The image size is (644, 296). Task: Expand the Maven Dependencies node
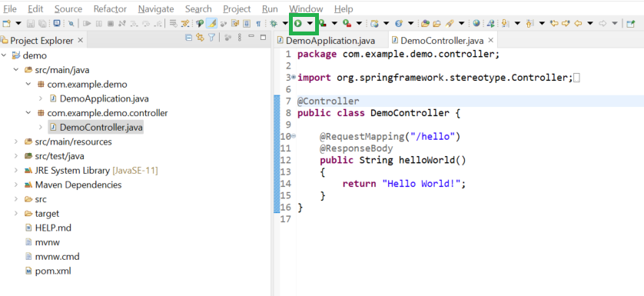tap(16, 185)
